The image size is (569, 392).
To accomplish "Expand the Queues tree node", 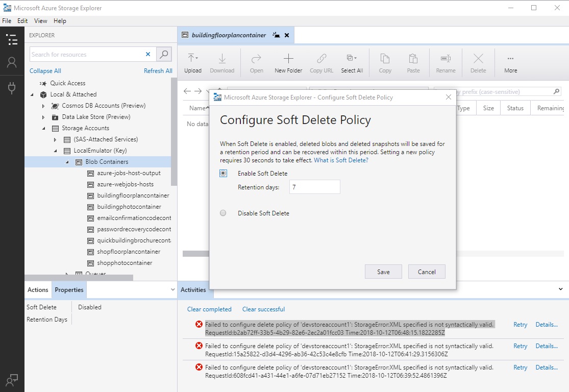I will pos(66,274).
